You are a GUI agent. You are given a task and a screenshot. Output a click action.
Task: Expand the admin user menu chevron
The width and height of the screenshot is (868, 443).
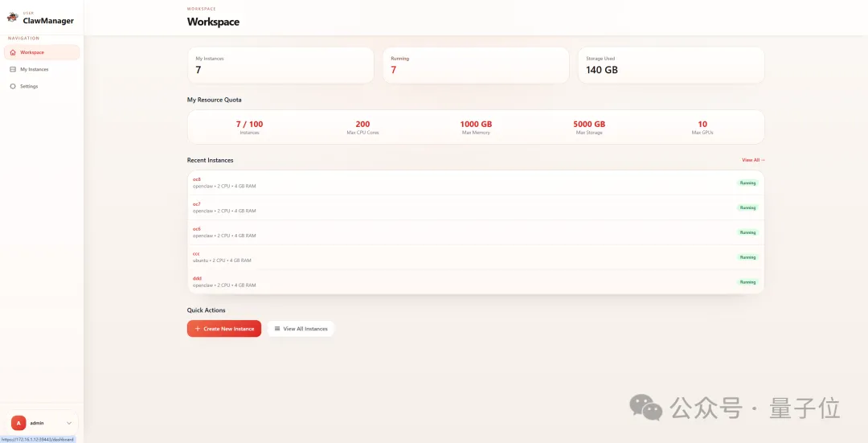[x=69, y=423]
